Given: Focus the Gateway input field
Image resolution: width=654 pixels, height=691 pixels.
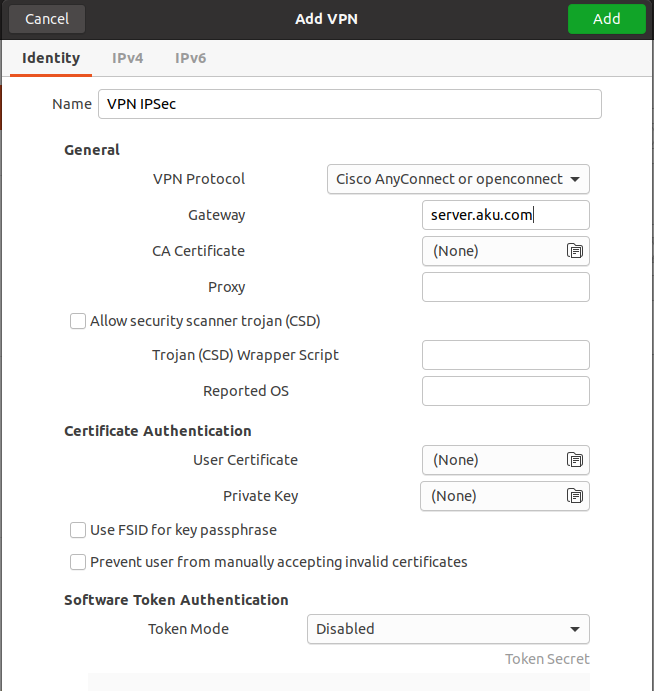Looking at the screenshot, I should 505,215.
